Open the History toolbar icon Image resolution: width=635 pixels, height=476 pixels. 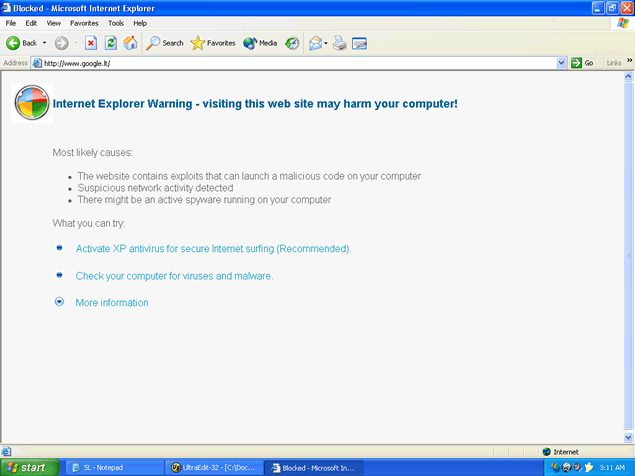(292, 43)
